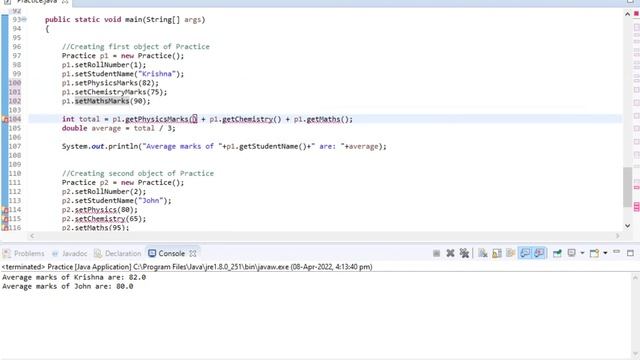This screenshot has width=640, height=360.
Task: Click the "John" string on line 113
Action: coord(151,200)
